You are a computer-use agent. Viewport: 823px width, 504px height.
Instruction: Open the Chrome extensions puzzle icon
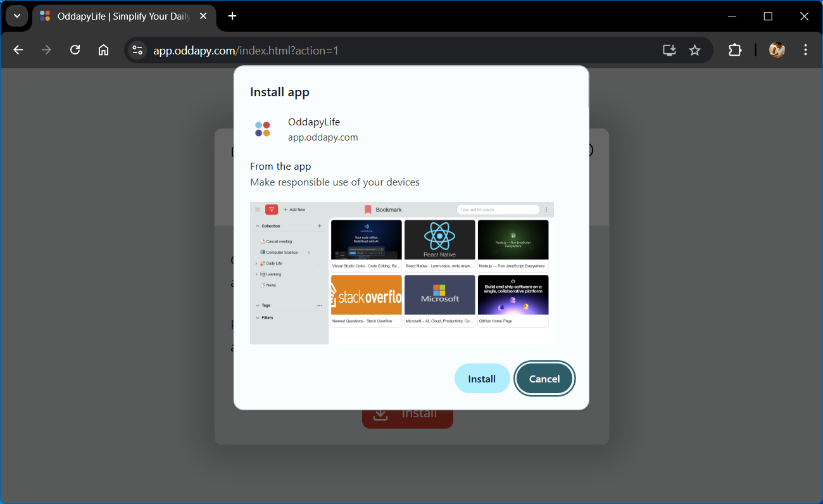[734, 49]
